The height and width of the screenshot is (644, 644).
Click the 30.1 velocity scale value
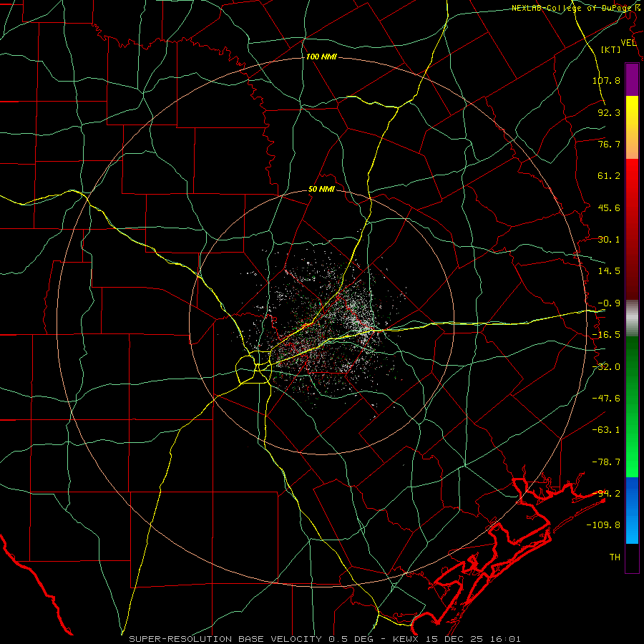point(609,240)
